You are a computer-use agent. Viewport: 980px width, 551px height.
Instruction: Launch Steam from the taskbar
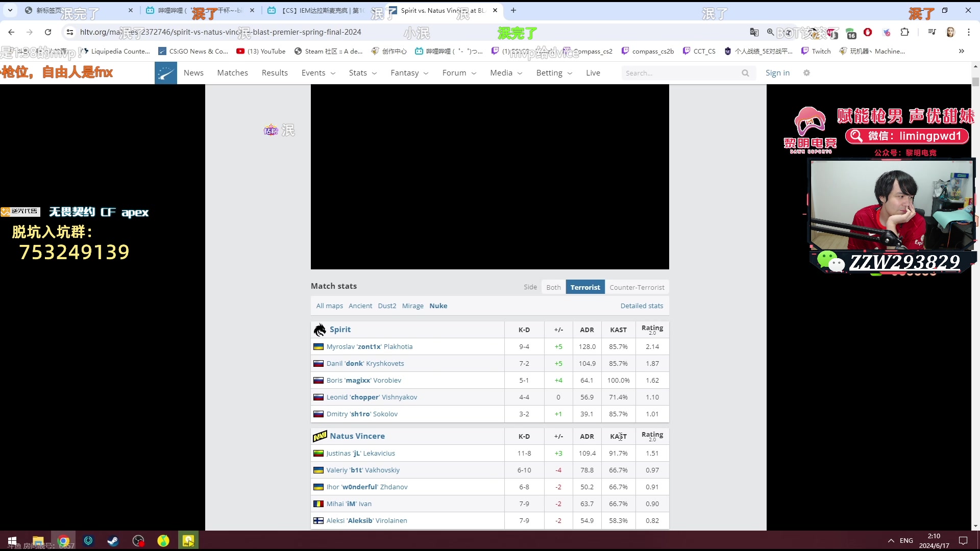(113, 540)
